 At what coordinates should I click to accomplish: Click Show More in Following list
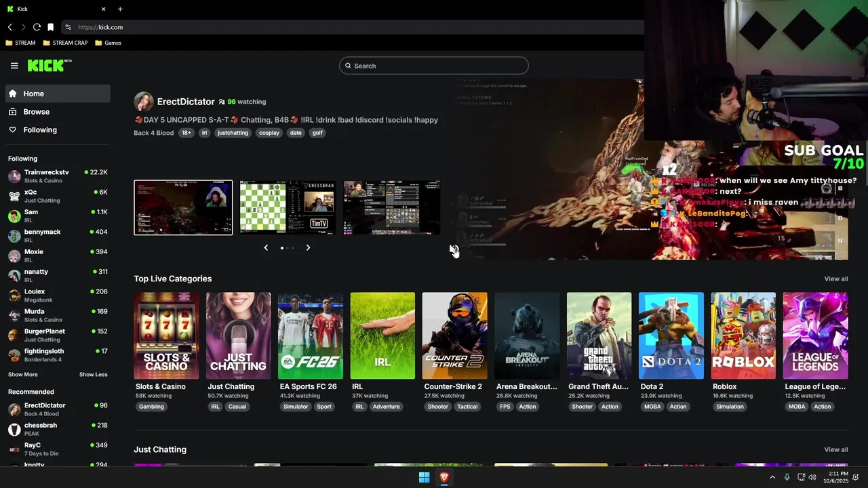pyautogui.click(x=23, y=375)
